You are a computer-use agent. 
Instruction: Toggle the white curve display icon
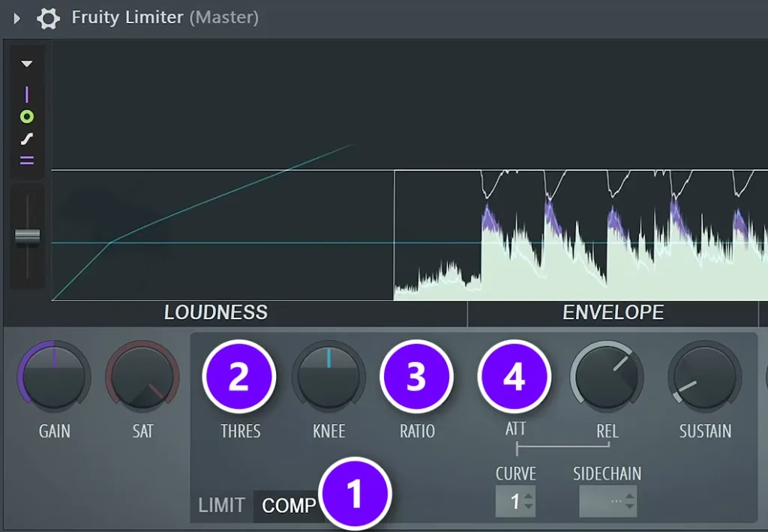(27, 139)
